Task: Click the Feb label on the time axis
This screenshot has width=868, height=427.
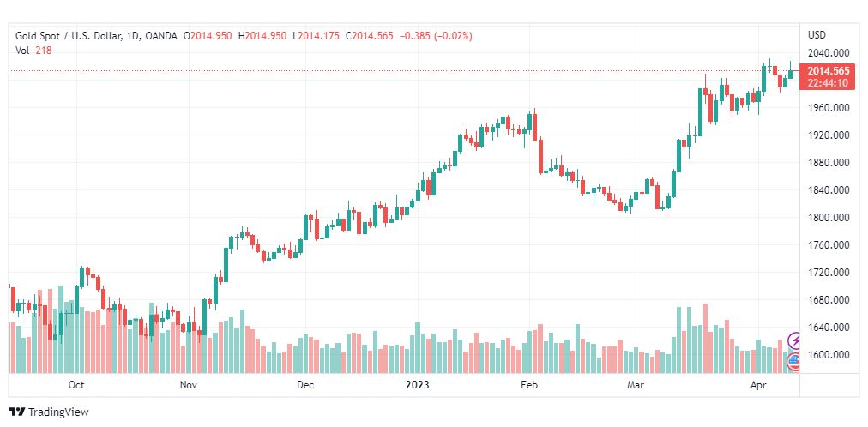Action: point(530,385)
